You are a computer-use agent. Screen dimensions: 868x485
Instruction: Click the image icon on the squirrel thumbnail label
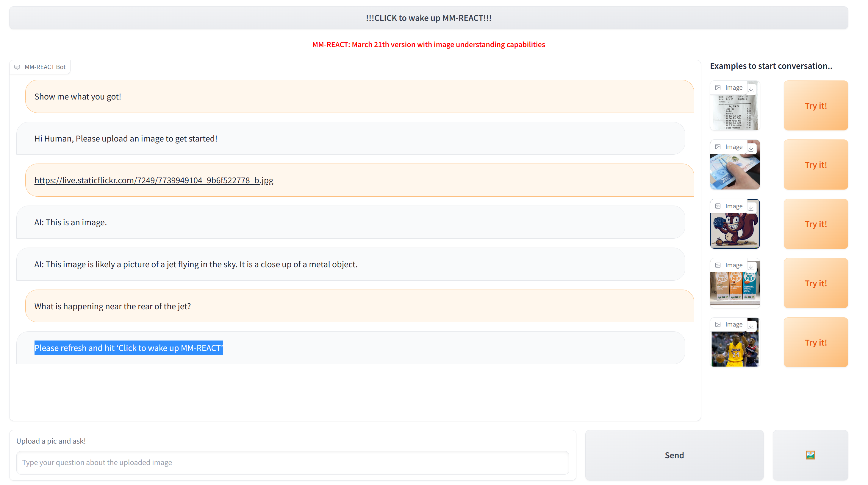pos(718,206)
